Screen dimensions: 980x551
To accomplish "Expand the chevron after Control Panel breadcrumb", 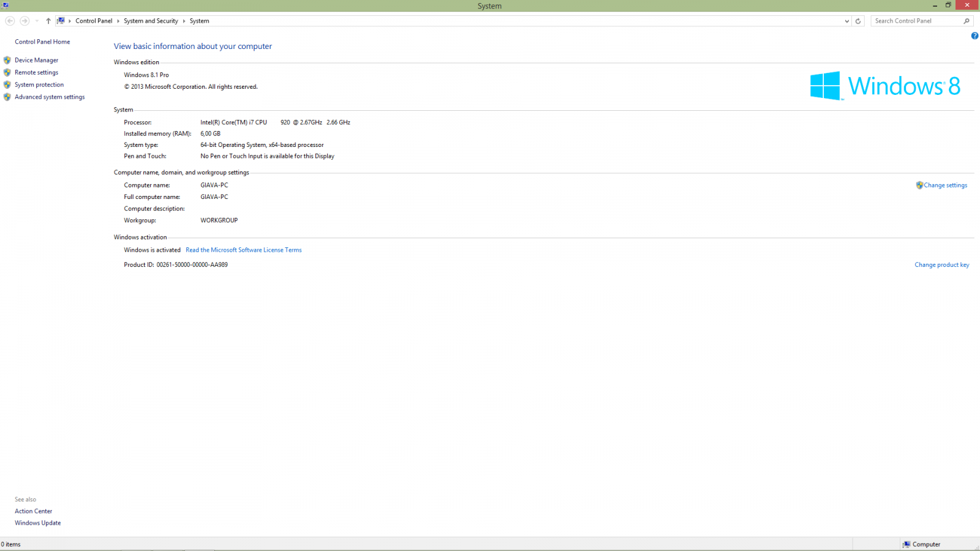I will 118,21.
